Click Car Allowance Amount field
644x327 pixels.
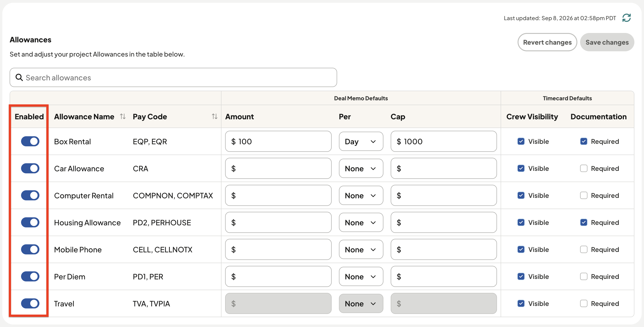coord(278,168)
